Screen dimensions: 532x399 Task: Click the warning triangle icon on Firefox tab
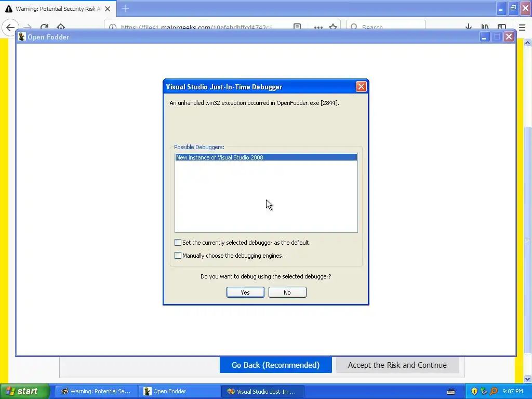[x=9, y=9]
